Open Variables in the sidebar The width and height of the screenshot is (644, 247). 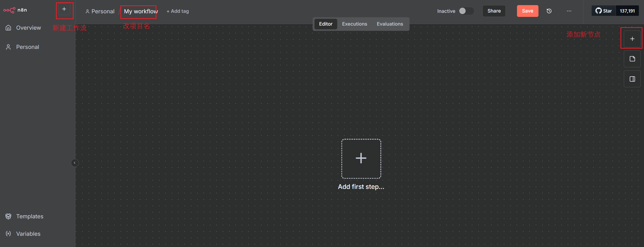pos(28,234)
